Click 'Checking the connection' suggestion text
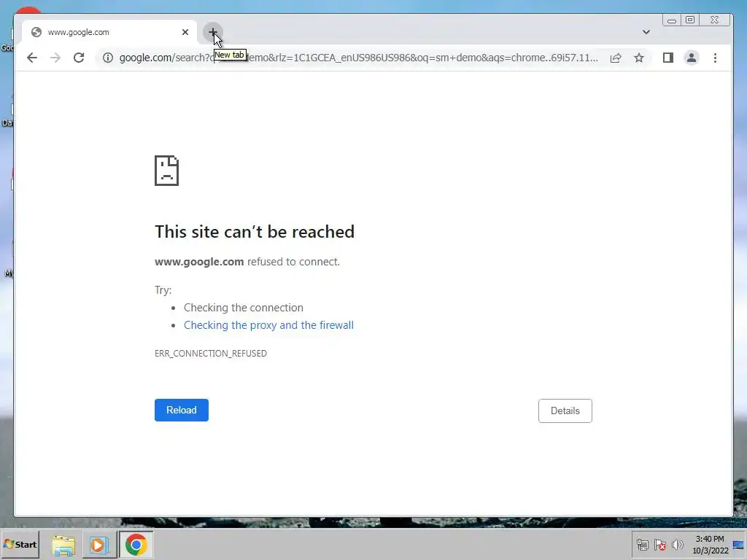The image size is (747, 560). coord(244,308)
